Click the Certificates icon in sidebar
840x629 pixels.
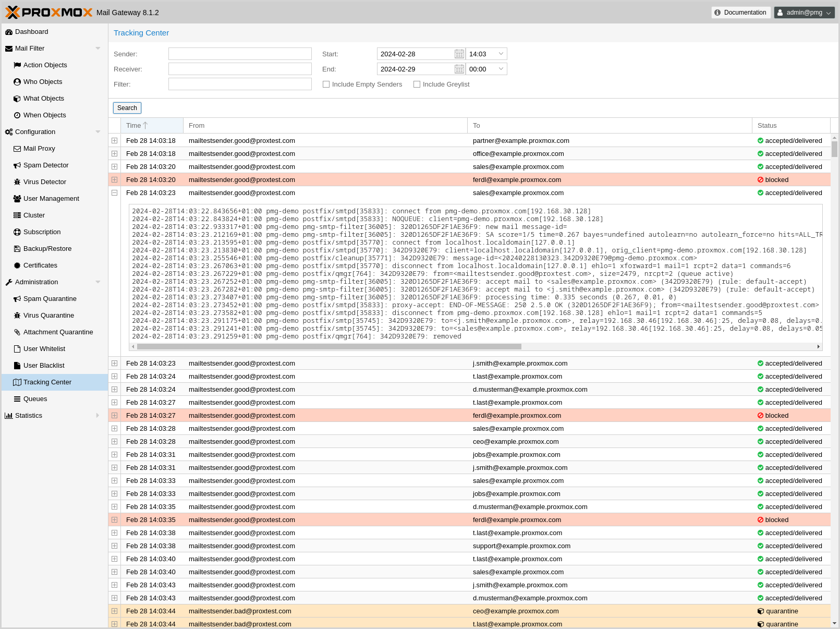[x=17, y=265]
